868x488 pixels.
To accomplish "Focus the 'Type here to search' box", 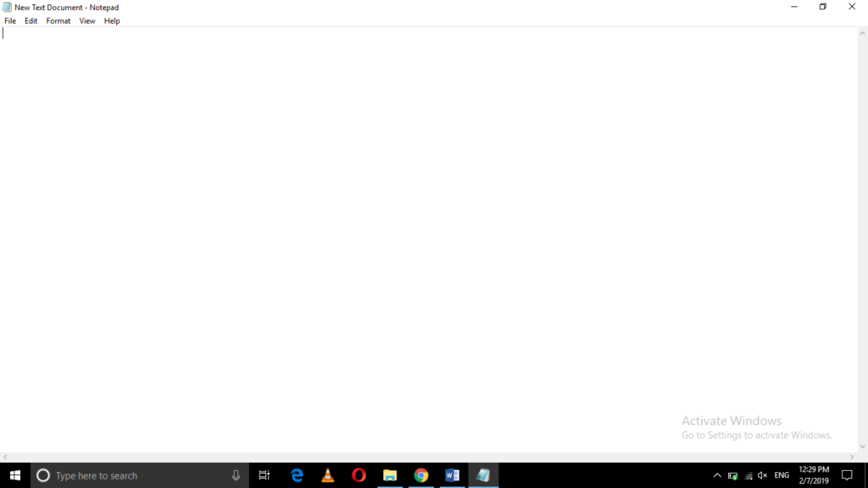I will 140,475.
